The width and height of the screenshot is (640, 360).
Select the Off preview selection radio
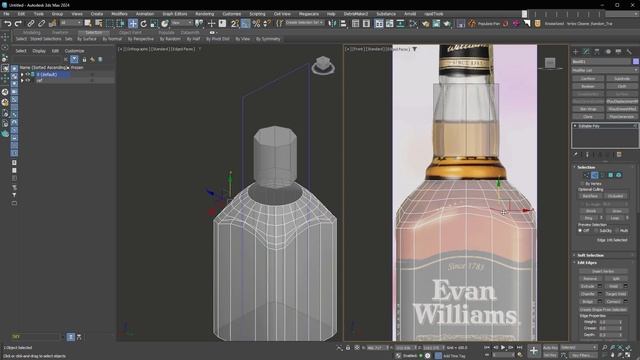pyautogui.click(x=580, y=231)
